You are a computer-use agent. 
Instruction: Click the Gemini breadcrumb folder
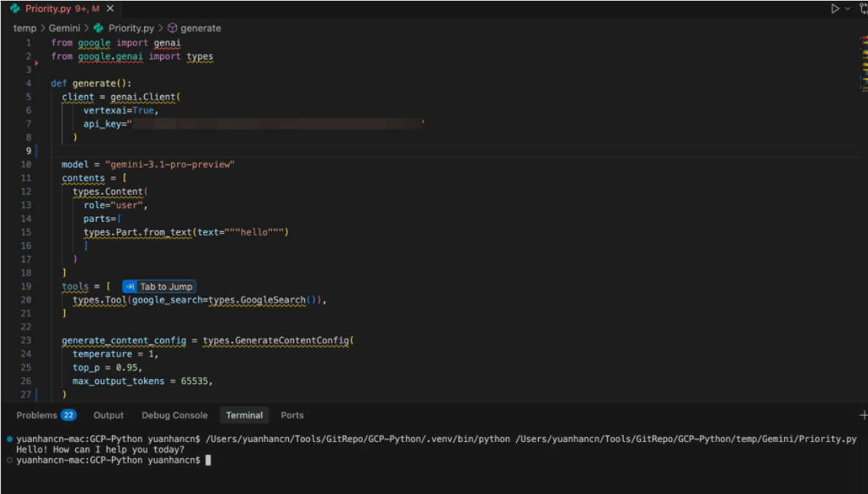[64, 29]
